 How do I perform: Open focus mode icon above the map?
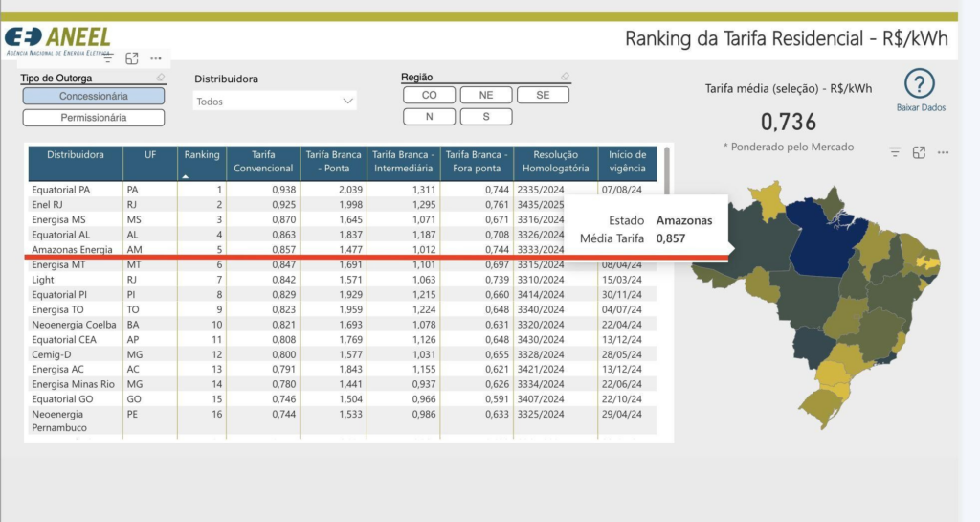[x=919, y=152]
